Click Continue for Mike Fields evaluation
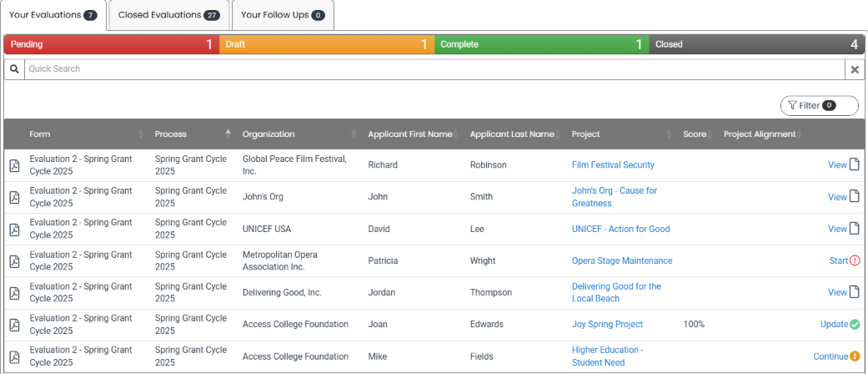 [830, 356]
